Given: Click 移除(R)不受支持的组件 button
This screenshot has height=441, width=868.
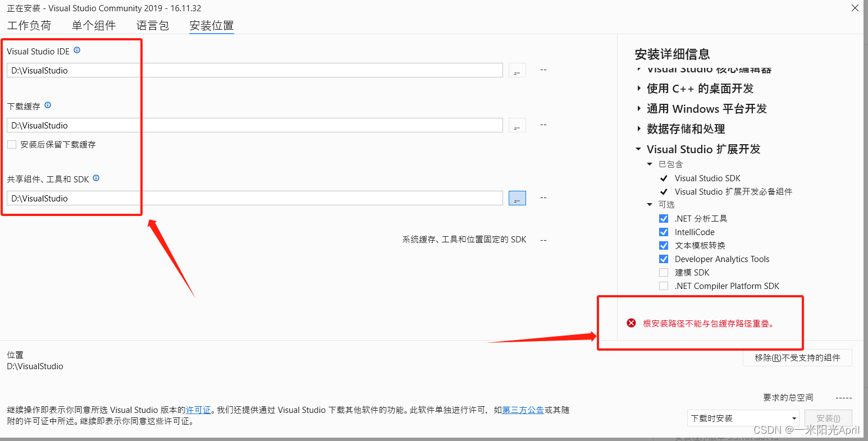Looking at the screenshot, I should tap(797, 357).
